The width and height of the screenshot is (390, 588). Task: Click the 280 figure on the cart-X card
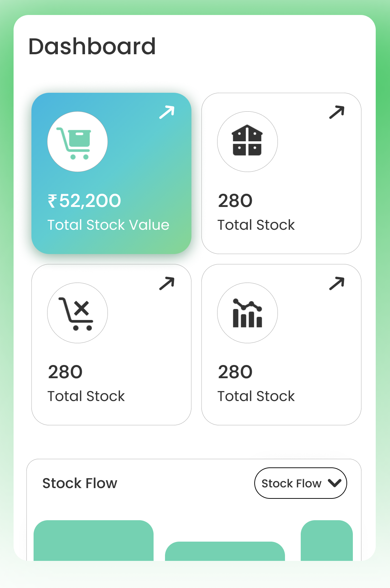65,372
